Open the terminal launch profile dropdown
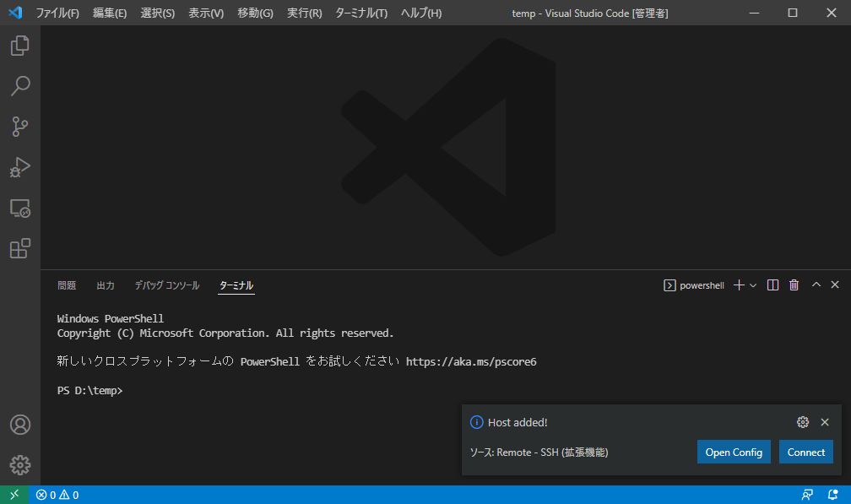The height and width of the screenshot is (504, 851). click(753, 285)
